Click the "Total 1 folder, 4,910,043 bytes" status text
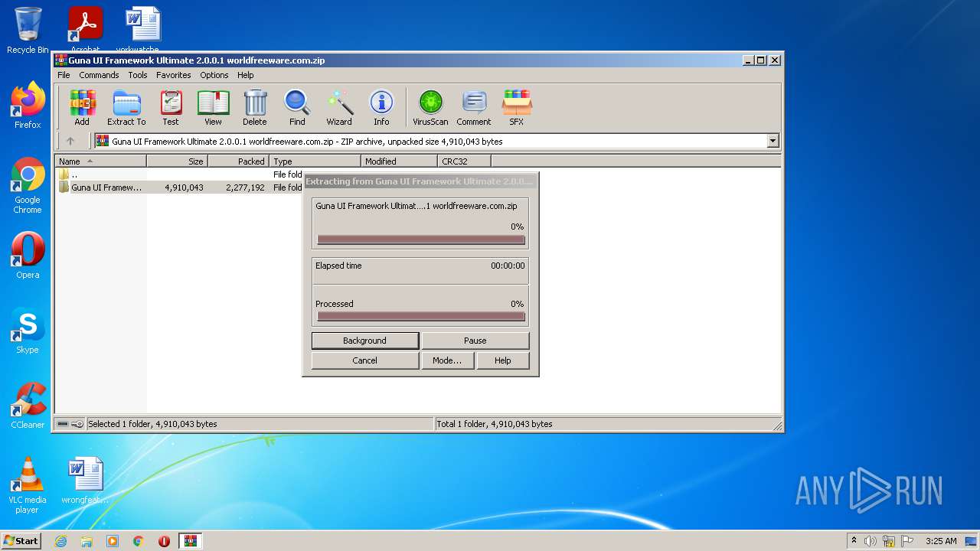 tap(494, 424)
